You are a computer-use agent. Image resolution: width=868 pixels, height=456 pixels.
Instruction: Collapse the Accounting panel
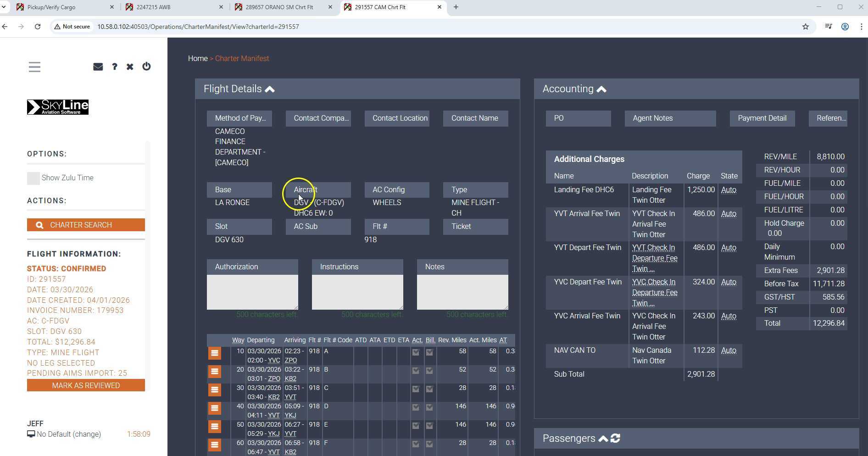[x=601, y=89]
